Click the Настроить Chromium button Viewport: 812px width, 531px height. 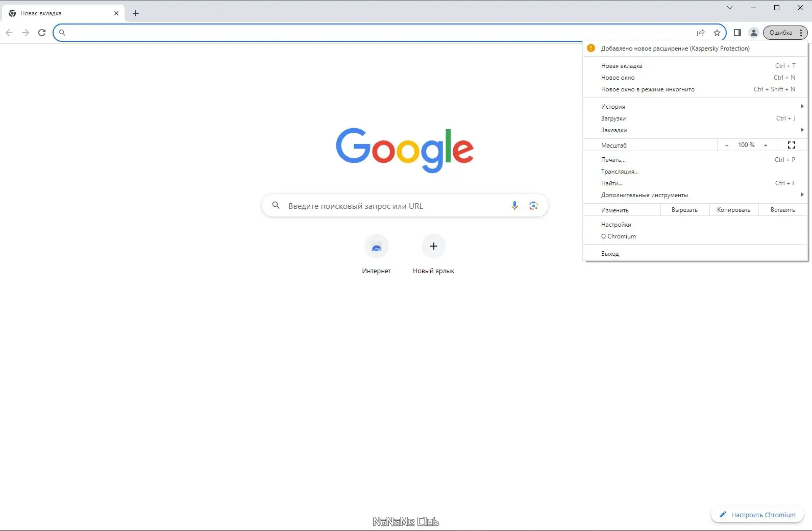click(757, 515)
